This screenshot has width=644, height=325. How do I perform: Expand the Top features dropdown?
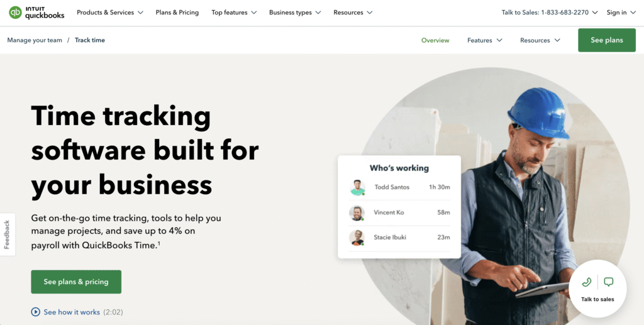coord(234,13)
